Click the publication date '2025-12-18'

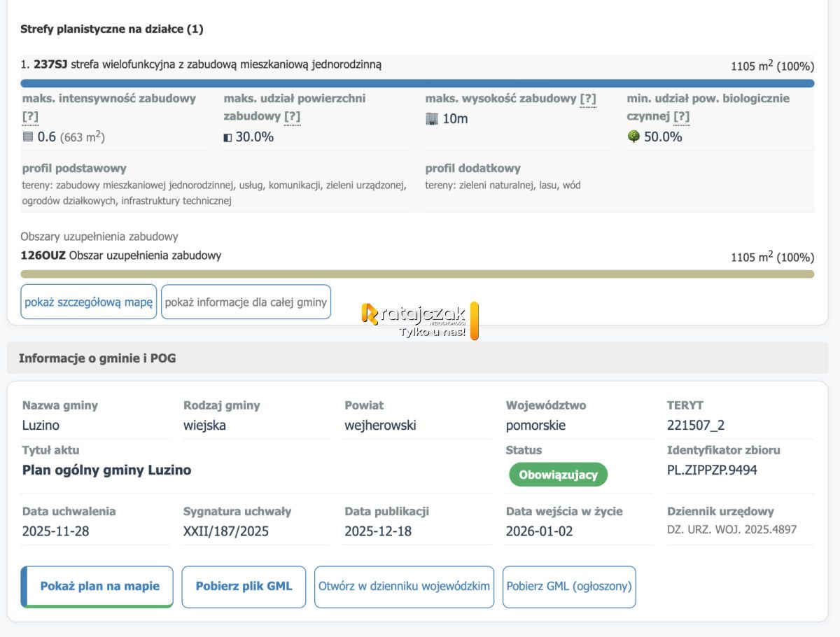(378, 531)
